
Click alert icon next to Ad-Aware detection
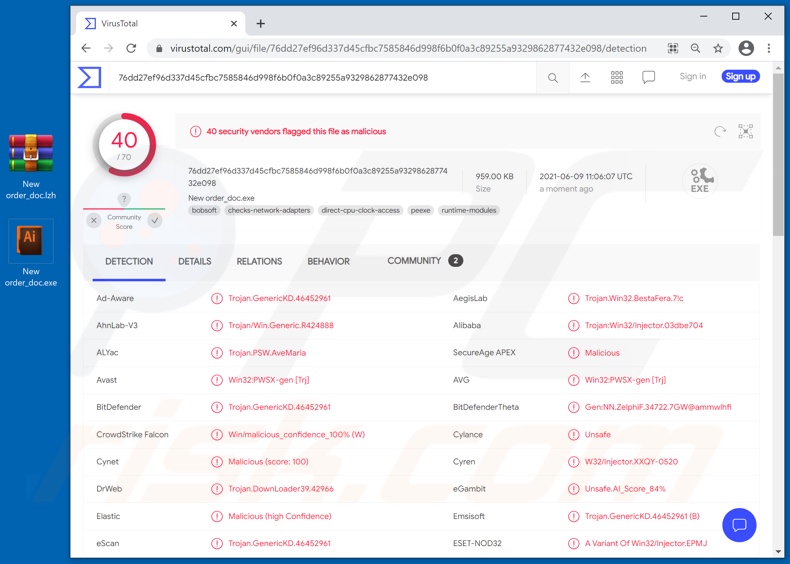pyautogui.click(x=217, y=298)
